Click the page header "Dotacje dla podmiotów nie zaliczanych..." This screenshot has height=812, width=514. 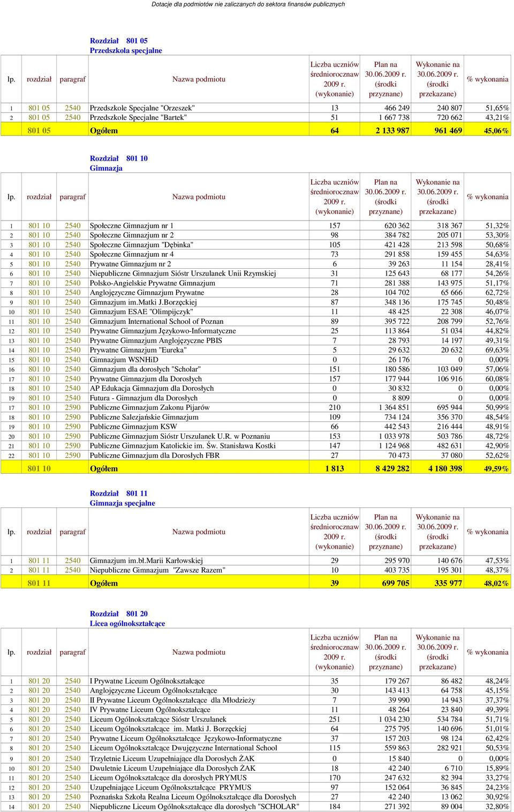pyautogui.click(x=248, y=4)
